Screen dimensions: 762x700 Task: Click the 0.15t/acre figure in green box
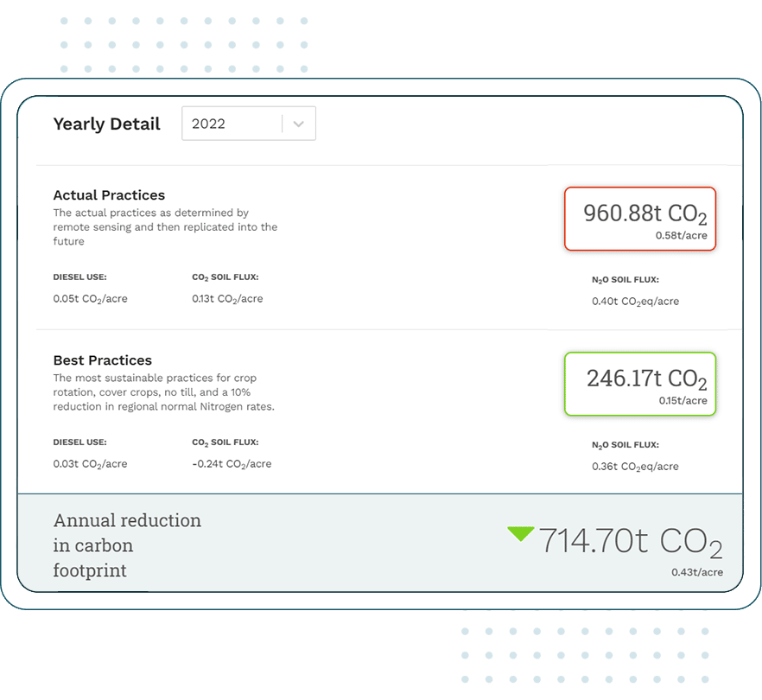tap(683, 401)
